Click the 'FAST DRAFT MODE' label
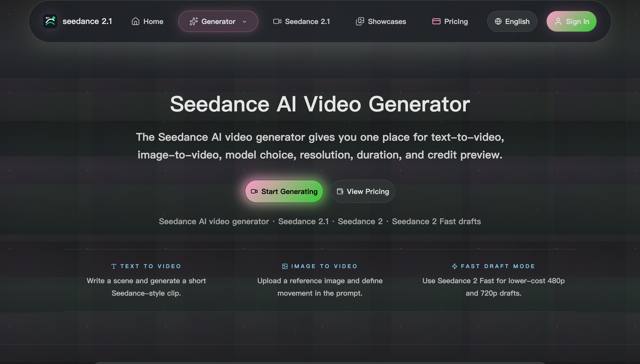 pos(498,266)
